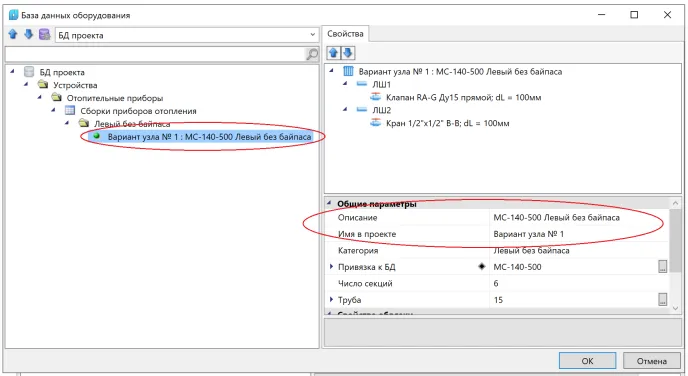
Task: Expand the Труба property
Action: 331,299
